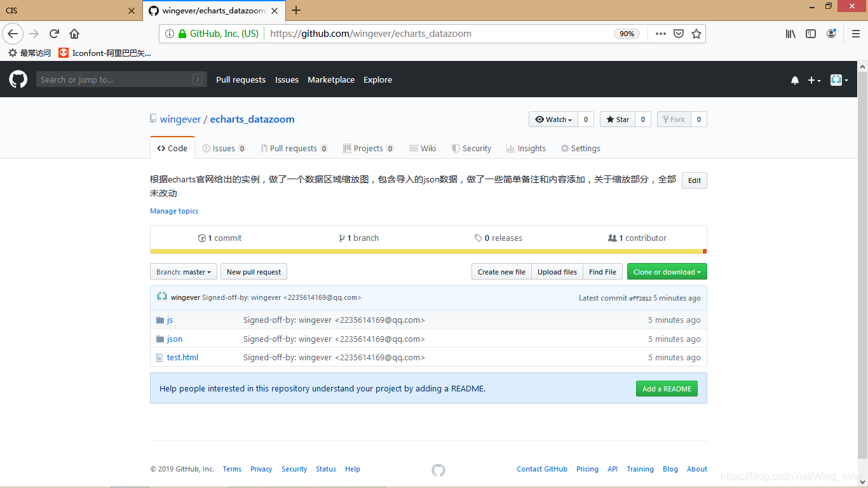Select the Insights tab
868x488 pixels.
click(x=526, y=148)
